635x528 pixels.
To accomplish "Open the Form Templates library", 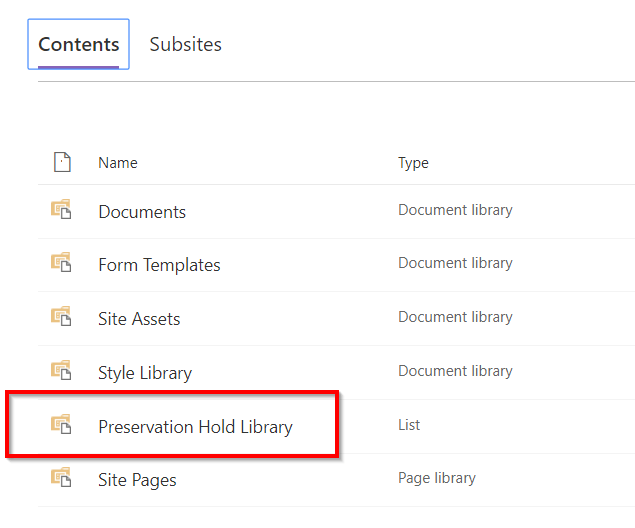I will 159,265.
